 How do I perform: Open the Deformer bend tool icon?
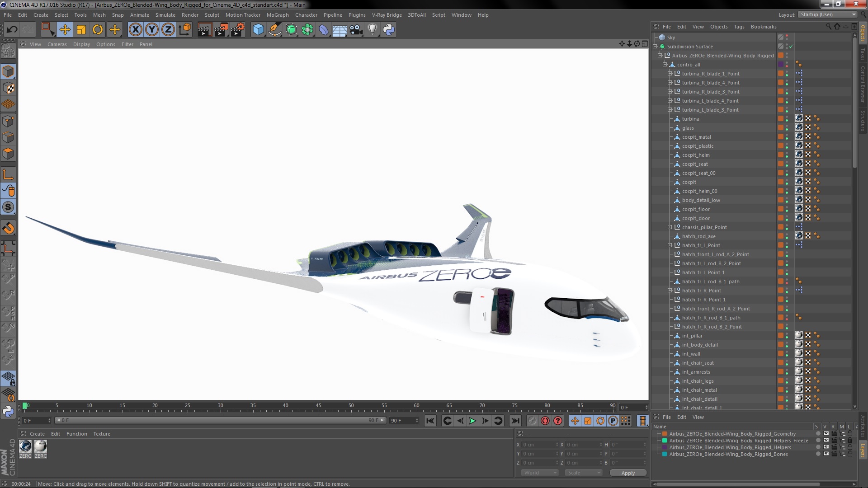pyautogui.click(x=324, y=30)
